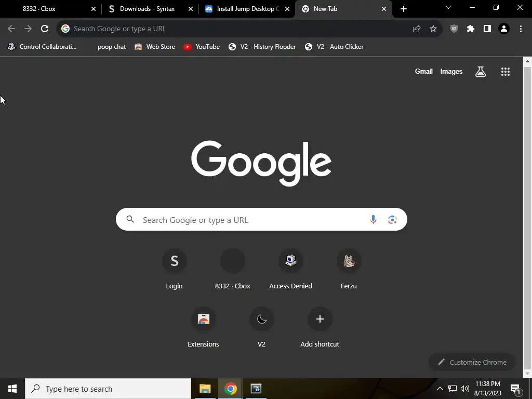Click the Google search box

click(261, 220)
